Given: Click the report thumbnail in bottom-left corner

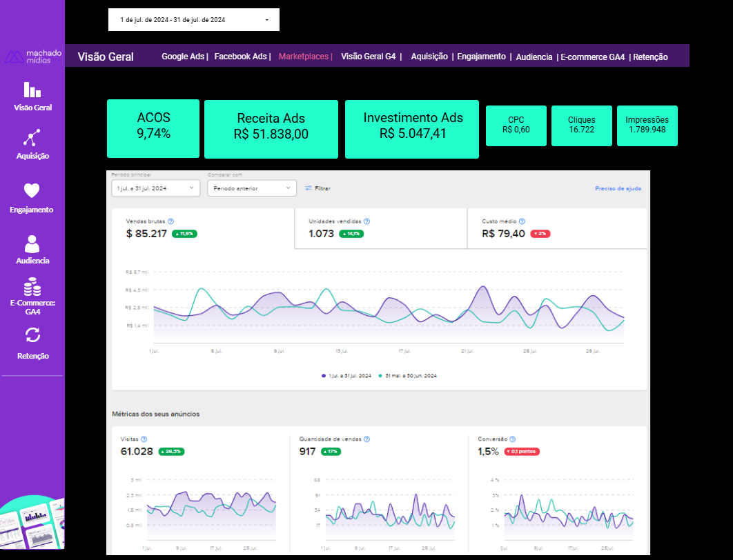Looking at the screenshot, I should (32, 524).
